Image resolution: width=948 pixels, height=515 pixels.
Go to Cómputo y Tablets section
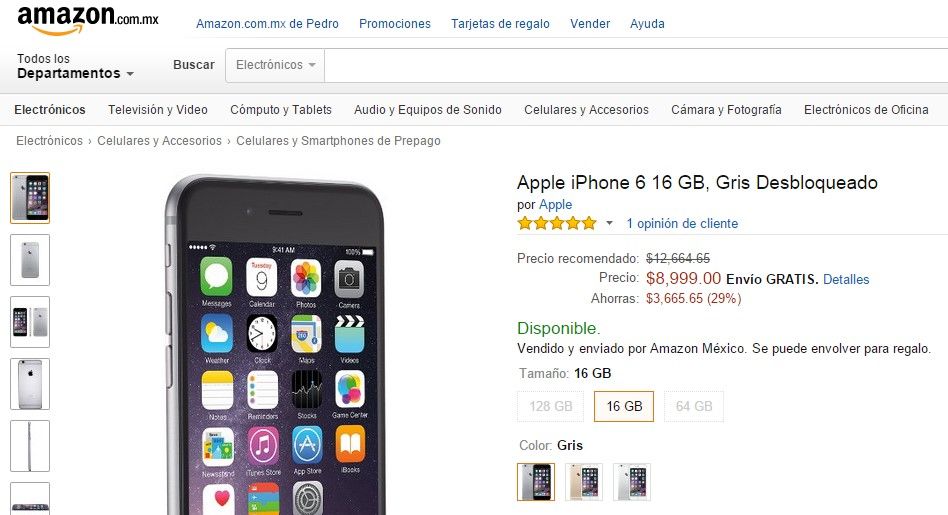281,109
